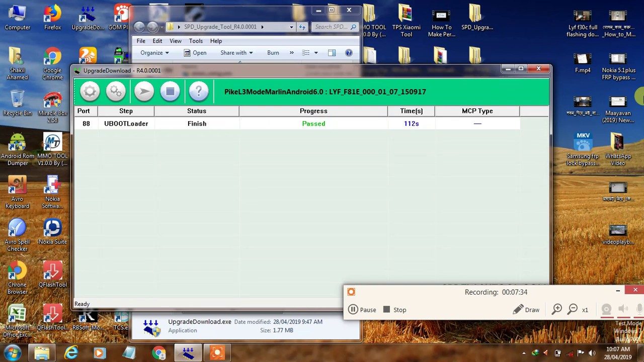
Task: Open the Settings double-gear icon in UpgradeDownload
Action: point(116,92)
